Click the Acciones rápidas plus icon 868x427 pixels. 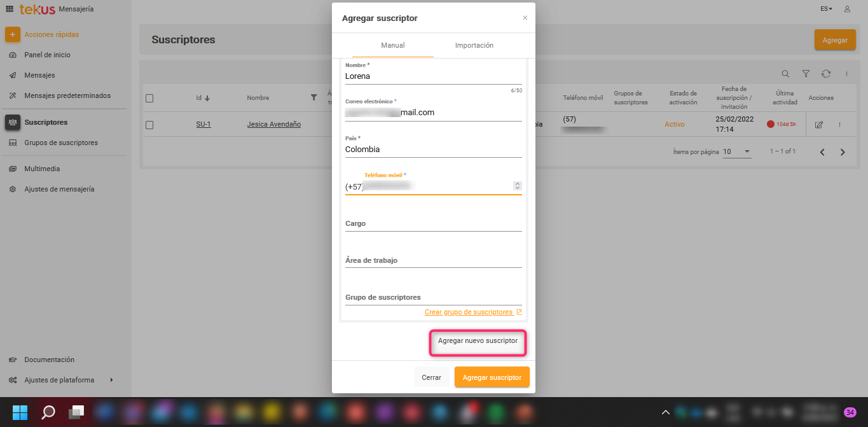13,34
